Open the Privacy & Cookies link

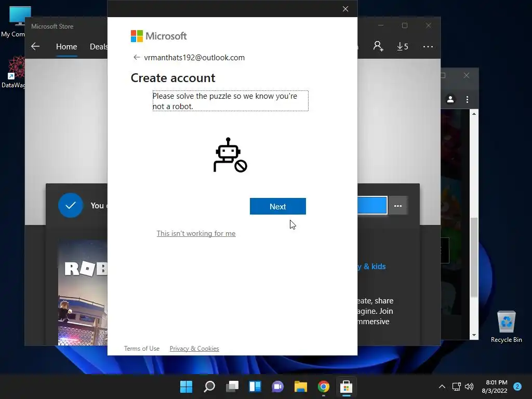pos(194,349)
